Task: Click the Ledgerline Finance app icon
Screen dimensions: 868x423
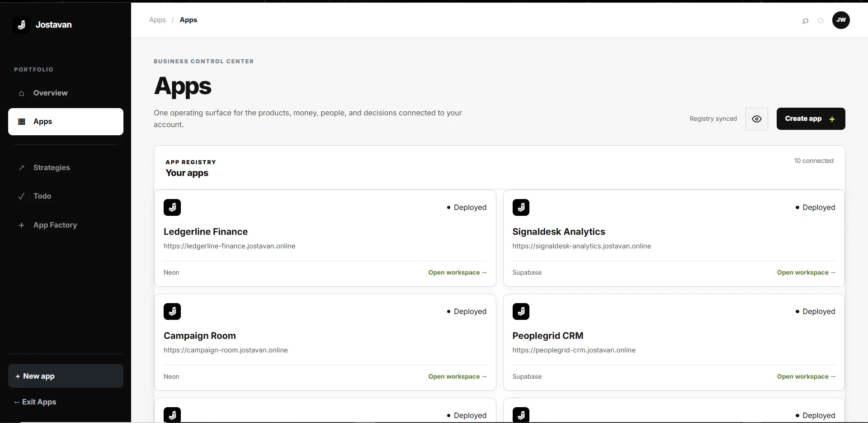Action: 172,207
